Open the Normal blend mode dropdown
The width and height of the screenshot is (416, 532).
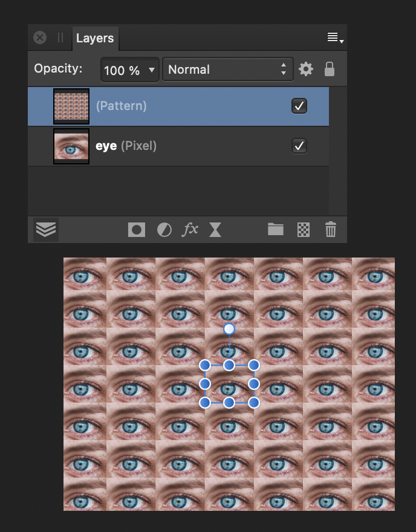pos(228,69)
